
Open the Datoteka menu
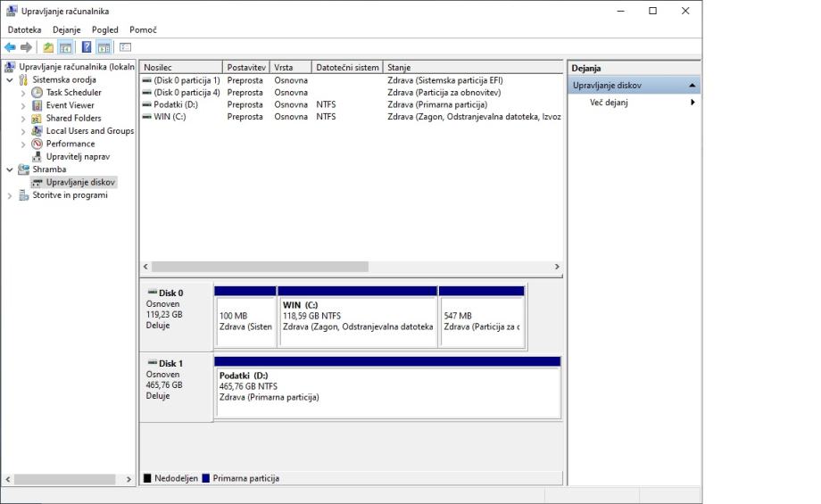click(25, 29)
